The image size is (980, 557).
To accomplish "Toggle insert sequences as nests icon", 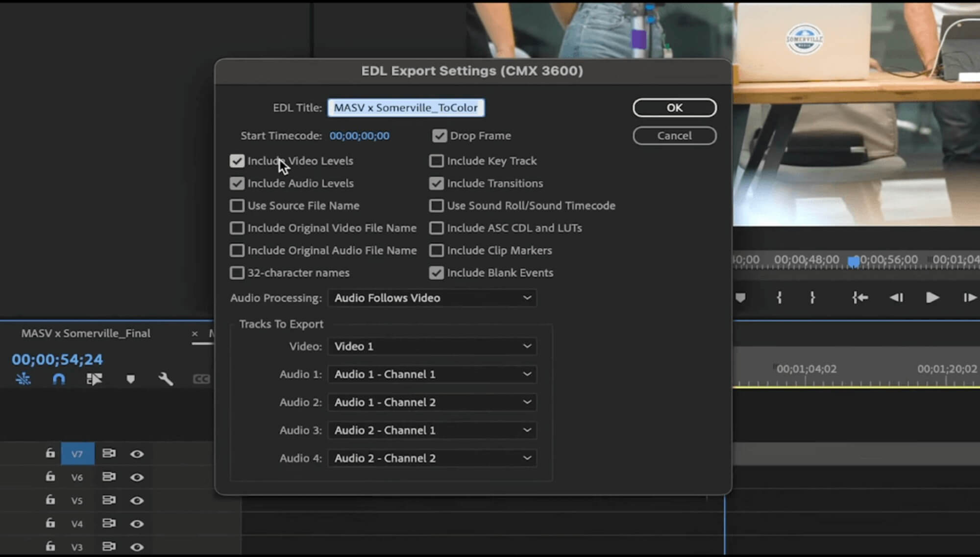I will pyautogui.click(x=23, y=379).
